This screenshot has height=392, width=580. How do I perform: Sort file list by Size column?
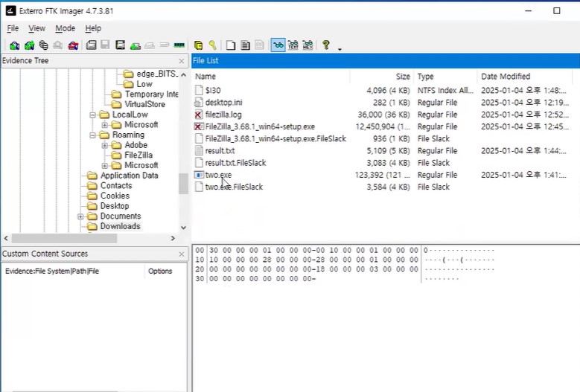tap(382, 77)
